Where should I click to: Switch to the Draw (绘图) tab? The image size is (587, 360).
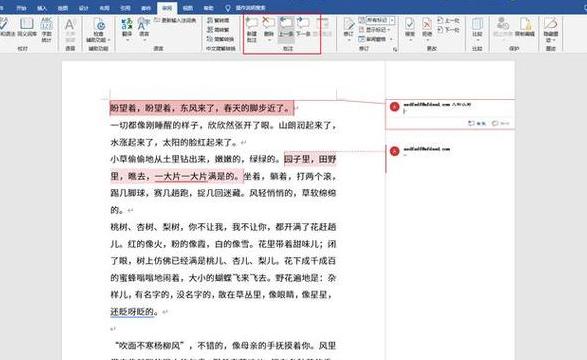63,7
